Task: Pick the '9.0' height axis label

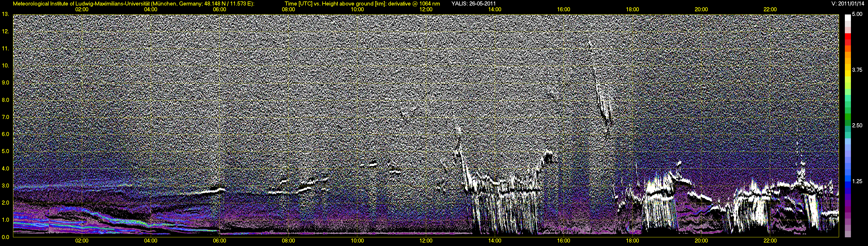Action: coord(5,82)
